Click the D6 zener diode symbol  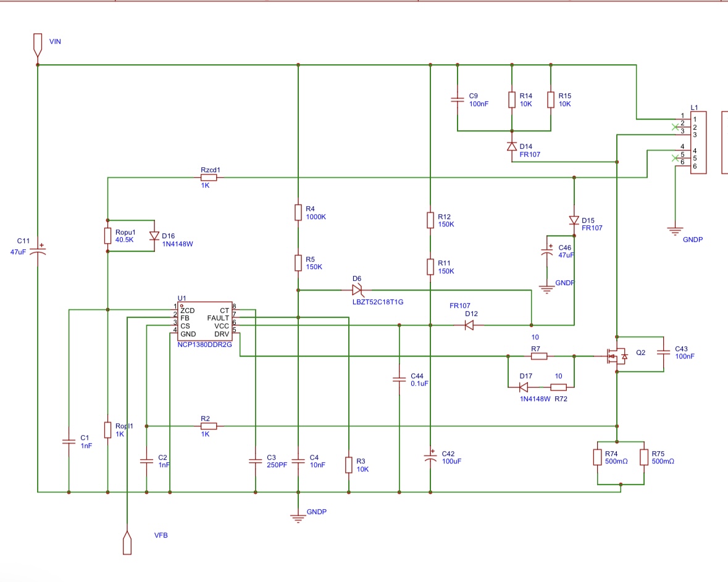(x=357, y=289)
